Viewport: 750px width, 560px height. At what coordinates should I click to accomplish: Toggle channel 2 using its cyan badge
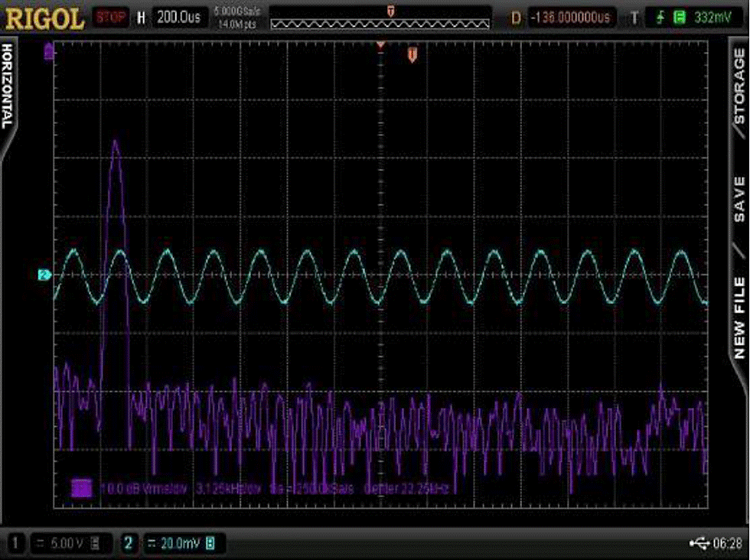pos(129,543)
